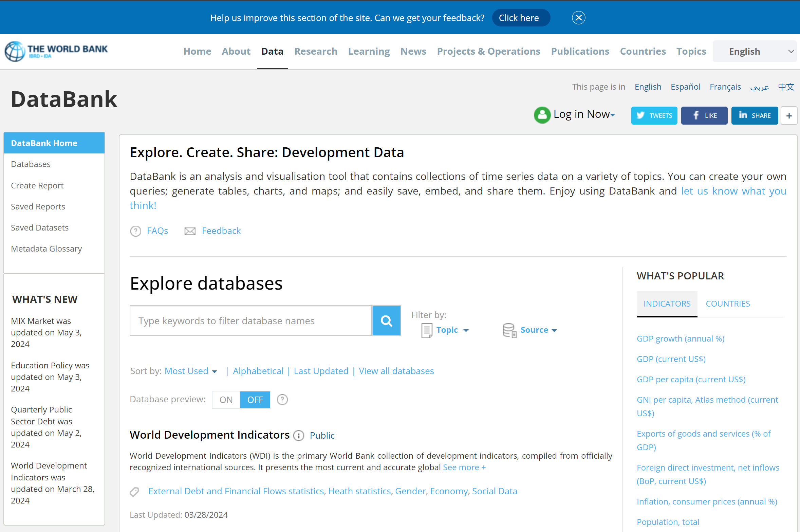Sort databases by Last Updated
Screen dimensions: 800x532
tap(321, 371)
